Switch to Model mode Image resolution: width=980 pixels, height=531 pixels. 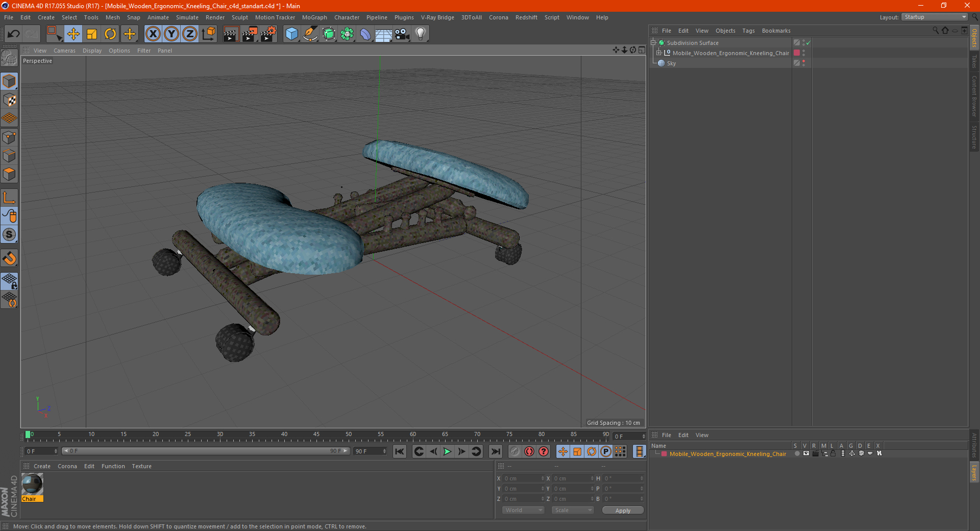tap(9, 81)
